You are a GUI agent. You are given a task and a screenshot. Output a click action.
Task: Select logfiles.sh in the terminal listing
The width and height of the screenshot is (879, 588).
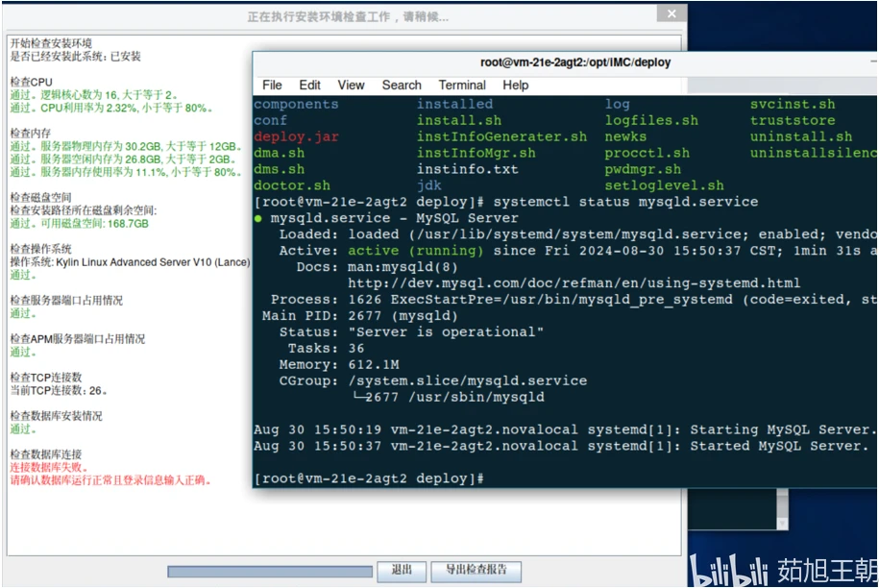pyautogui.click(x=651, y=120)
